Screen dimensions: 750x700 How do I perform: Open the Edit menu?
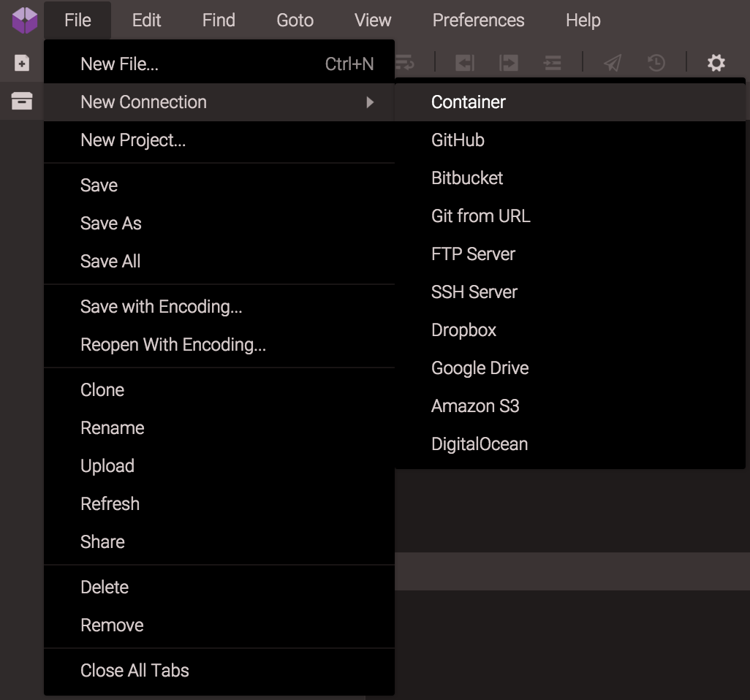coord(146,20)
